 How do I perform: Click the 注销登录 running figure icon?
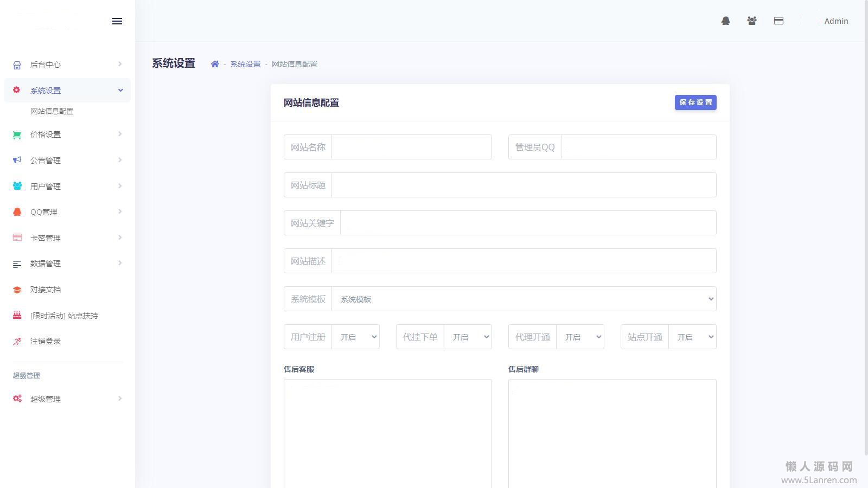pos(17,341)
